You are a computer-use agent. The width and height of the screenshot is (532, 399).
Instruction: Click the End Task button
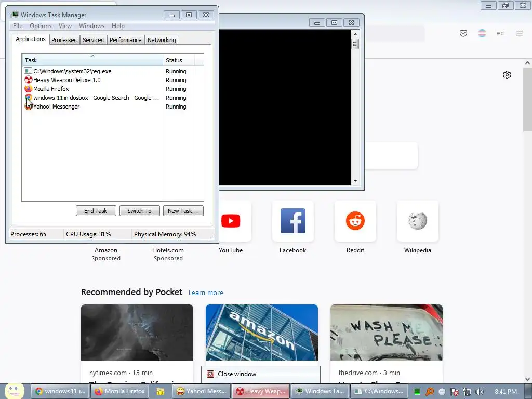click(96, 211)
